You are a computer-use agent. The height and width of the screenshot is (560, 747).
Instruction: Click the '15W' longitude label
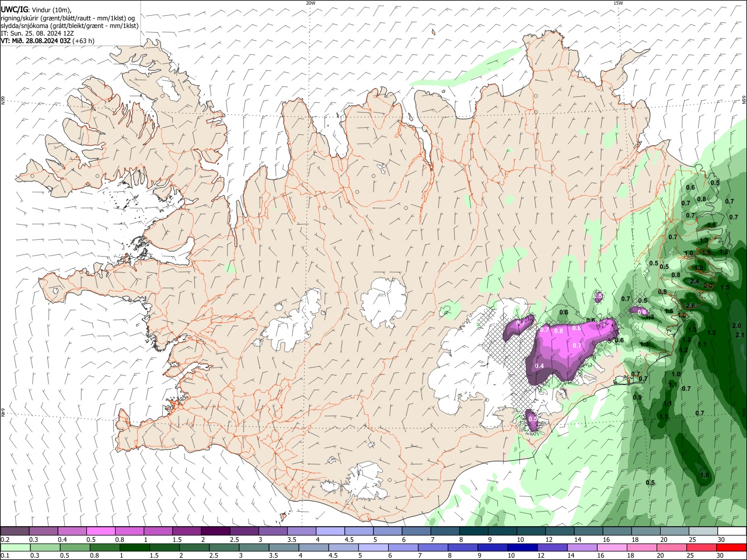618,3
